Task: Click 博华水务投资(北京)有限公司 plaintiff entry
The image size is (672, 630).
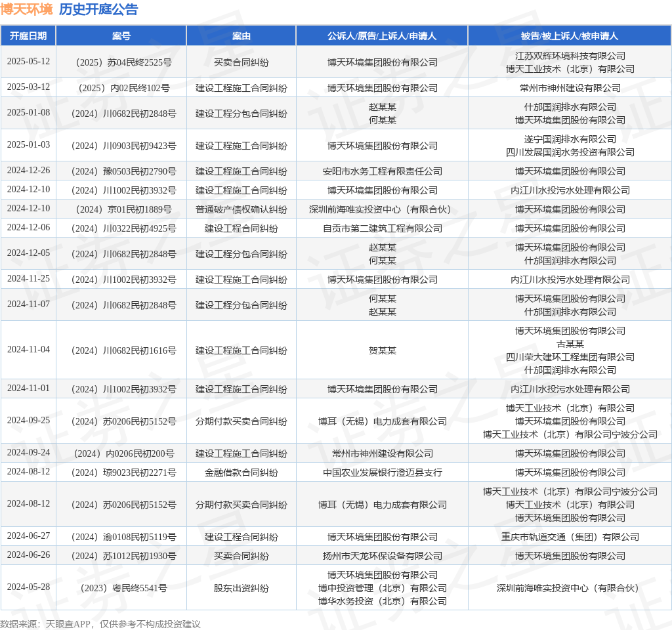Action: (x=383, y=601)
